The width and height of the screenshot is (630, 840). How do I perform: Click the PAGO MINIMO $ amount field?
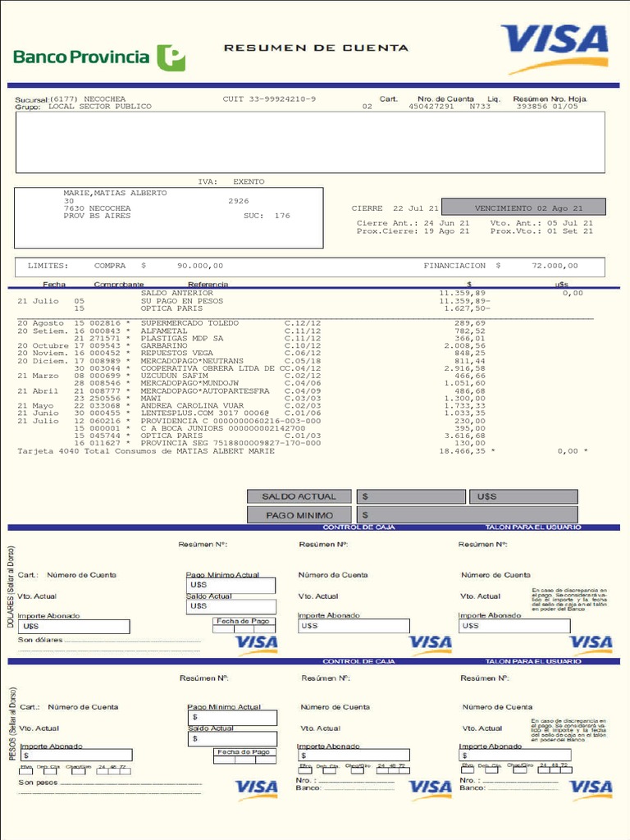467,515
